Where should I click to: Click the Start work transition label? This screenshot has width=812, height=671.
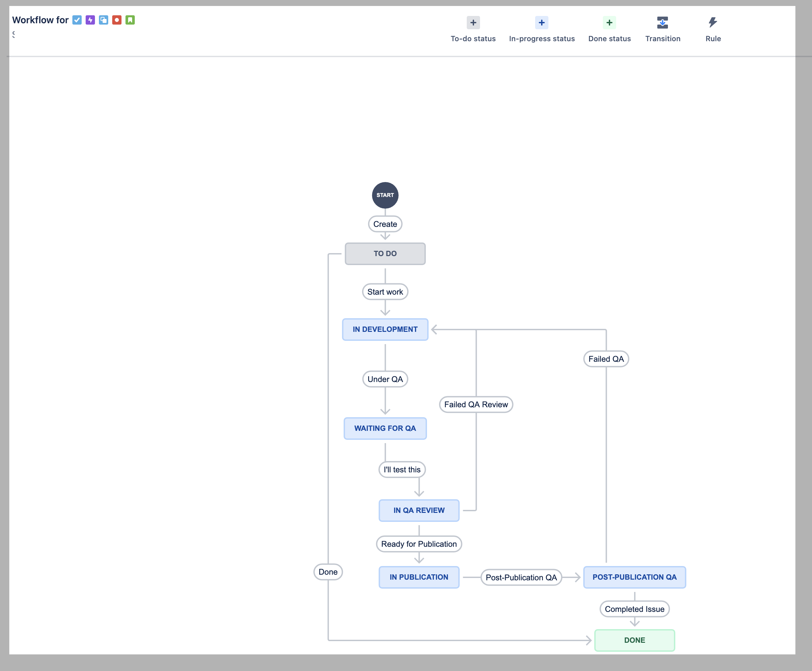point(385,292)
